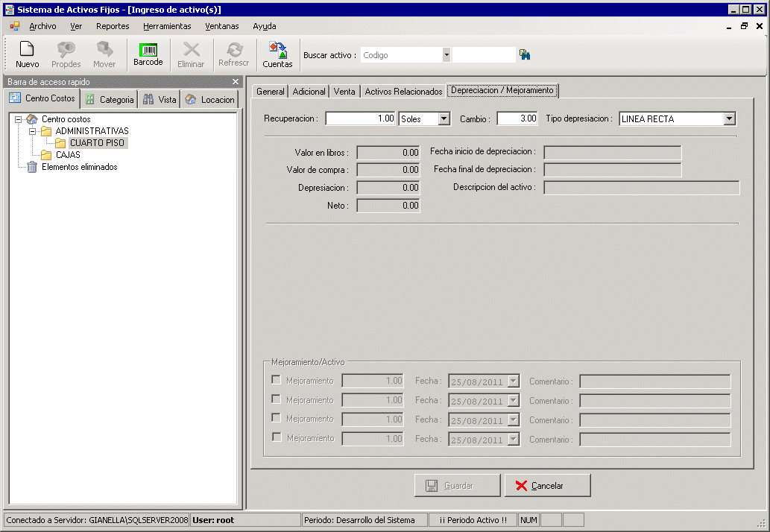
Task: Toggle the first Mejoramiento checkbox
Action: (276, 380)
